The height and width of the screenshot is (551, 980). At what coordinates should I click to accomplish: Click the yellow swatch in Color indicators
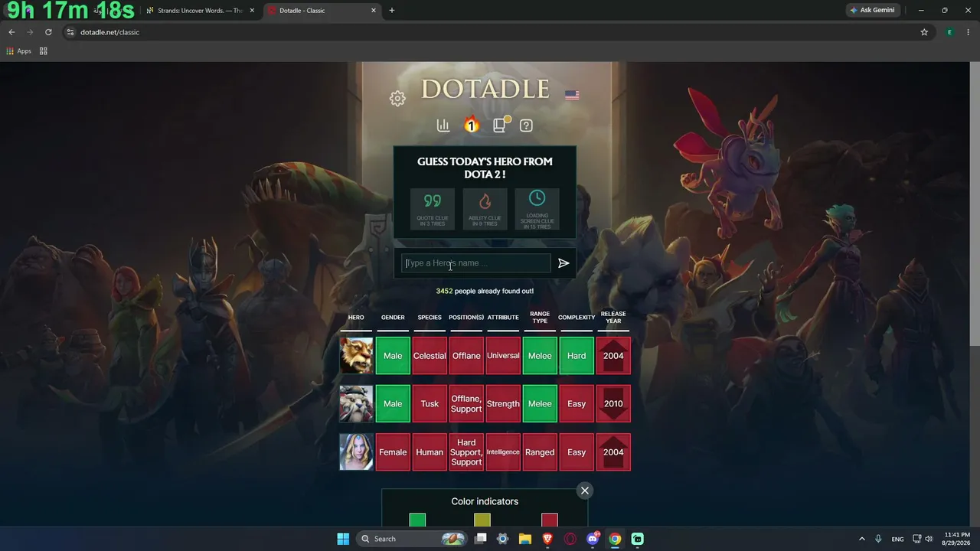click(482, 520)
